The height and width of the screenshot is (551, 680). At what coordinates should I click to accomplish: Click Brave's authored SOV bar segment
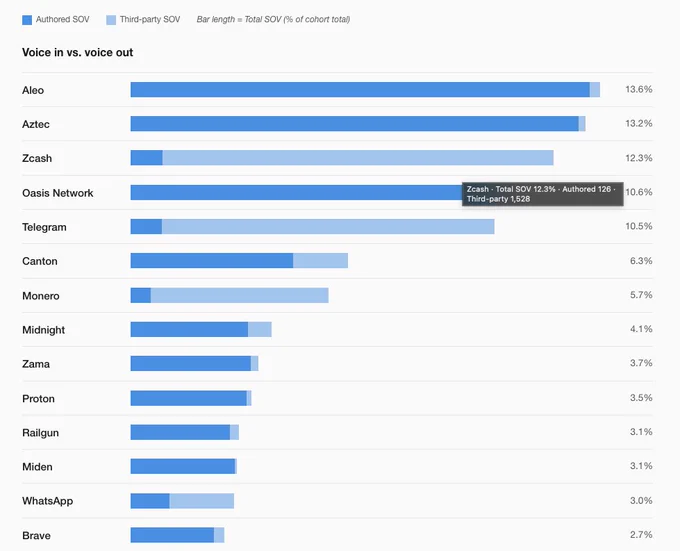tap(172, 535)
